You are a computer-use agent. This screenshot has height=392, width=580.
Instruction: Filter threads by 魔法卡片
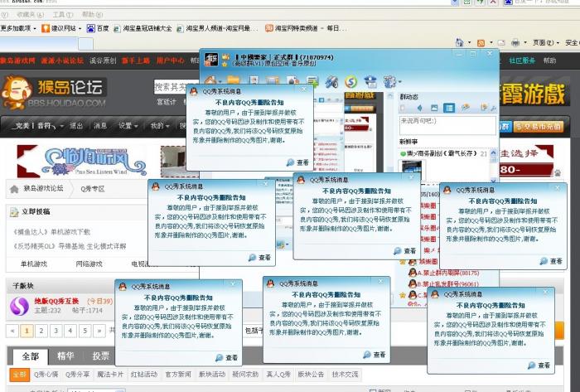click(x=110, y=375)
